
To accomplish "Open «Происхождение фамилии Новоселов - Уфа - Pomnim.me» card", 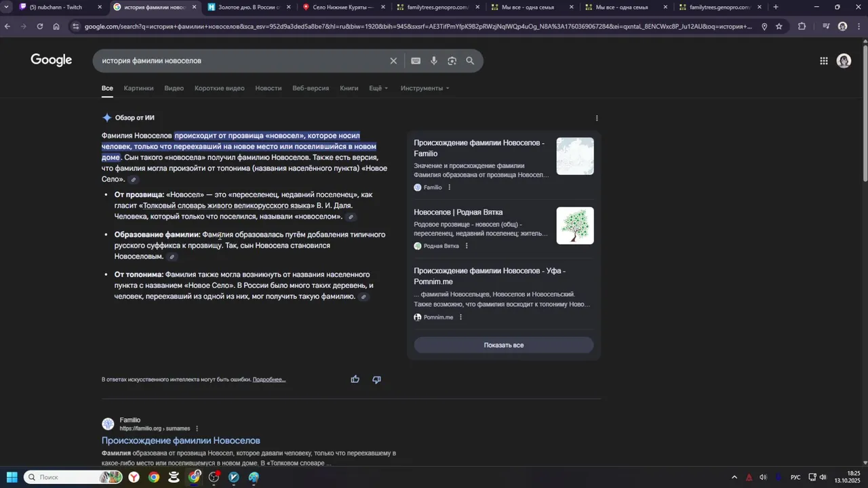I will tap(490, 276).
